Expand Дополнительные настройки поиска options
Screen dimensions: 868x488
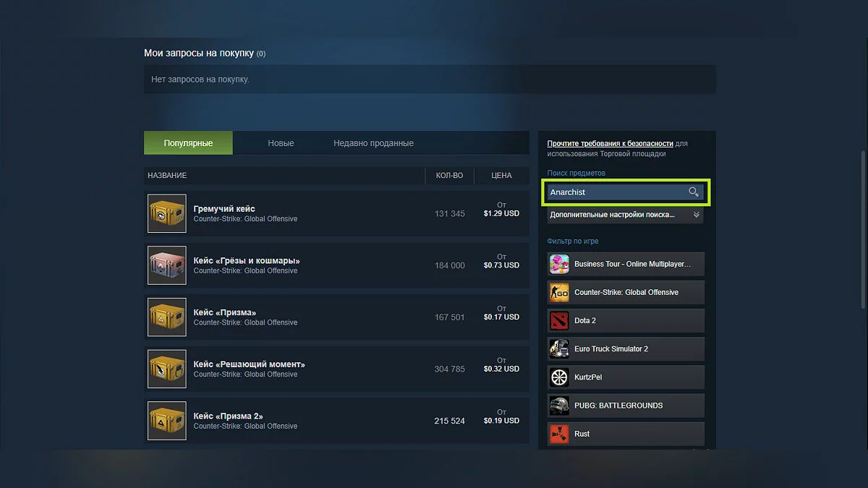tap(625, 215)
